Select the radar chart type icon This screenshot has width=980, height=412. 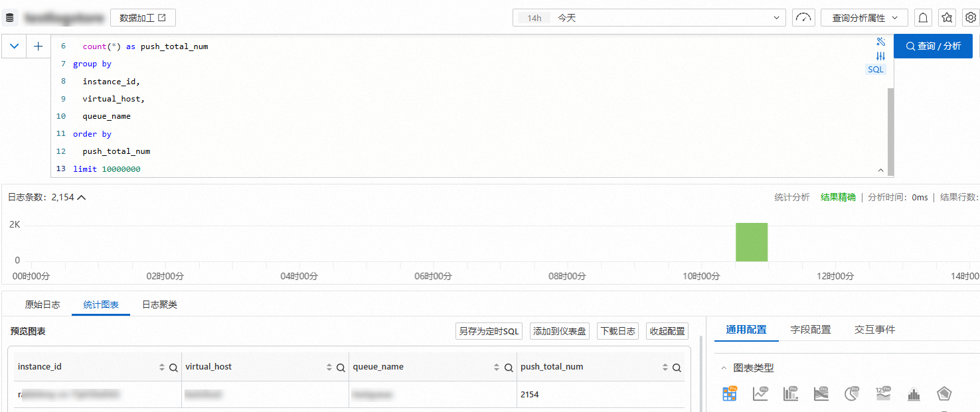click(944, 394)
